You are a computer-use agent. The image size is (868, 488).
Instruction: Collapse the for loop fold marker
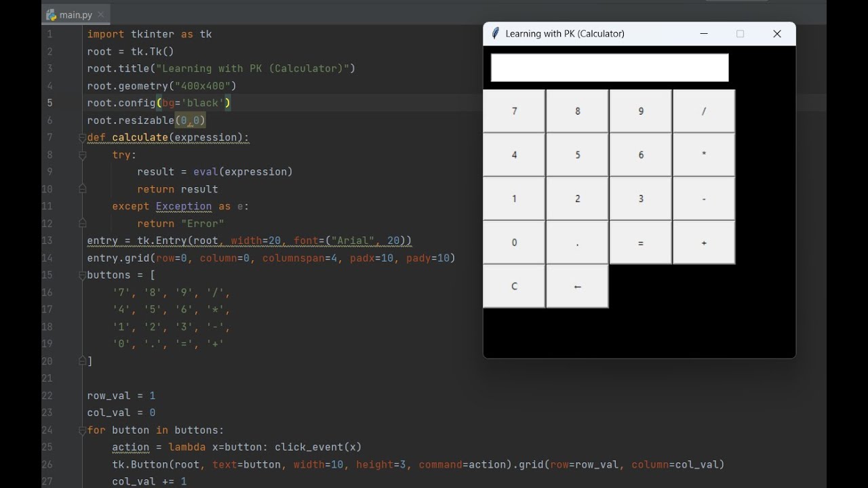click(82, 430)
